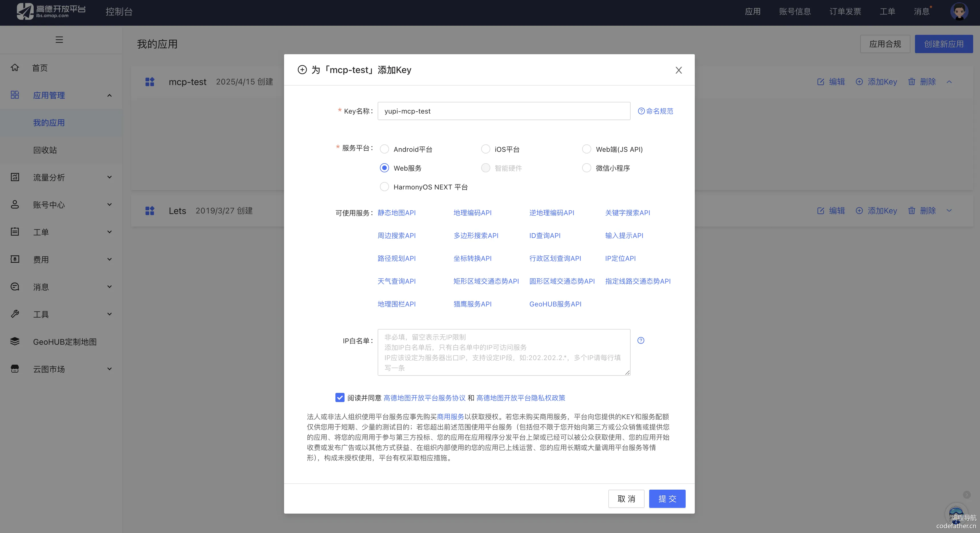Image resolution: width=980 pixels, height=533 pixels.
Task: Open the 天气查询API link
Action: (396, 281)
